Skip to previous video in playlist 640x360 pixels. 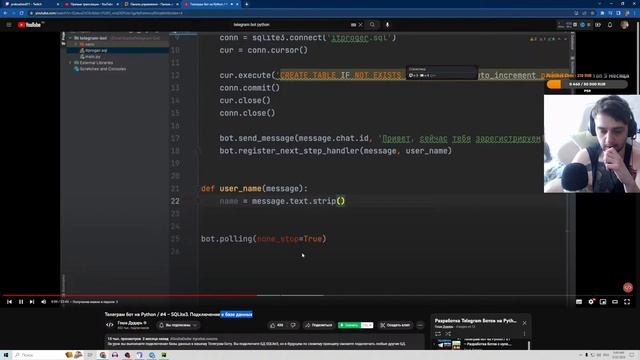coord(9,302)
